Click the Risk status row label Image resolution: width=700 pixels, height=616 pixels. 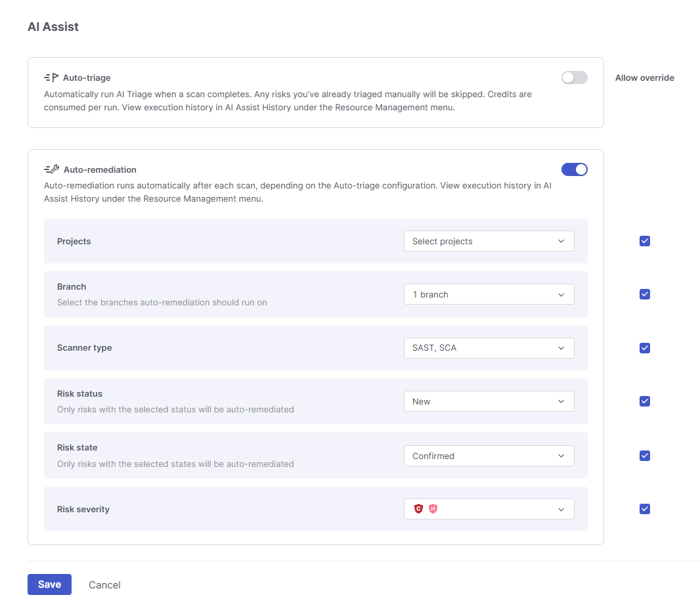tap(79, 394)
